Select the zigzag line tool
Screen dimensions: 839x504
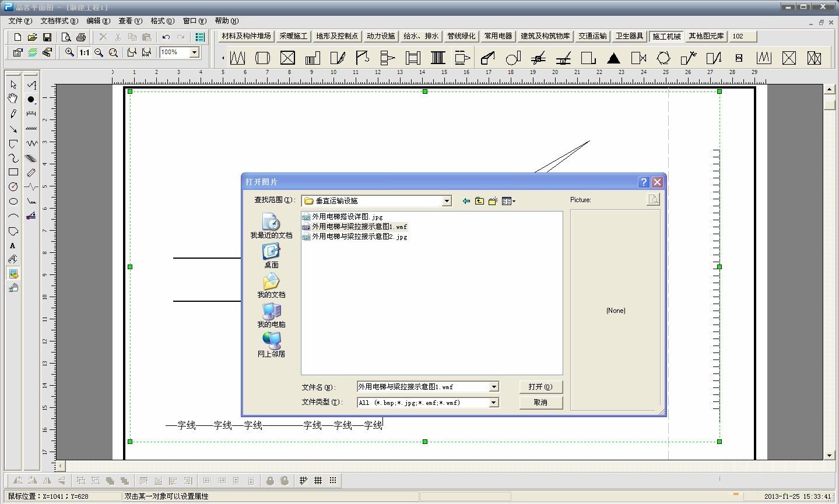(31, 143)
